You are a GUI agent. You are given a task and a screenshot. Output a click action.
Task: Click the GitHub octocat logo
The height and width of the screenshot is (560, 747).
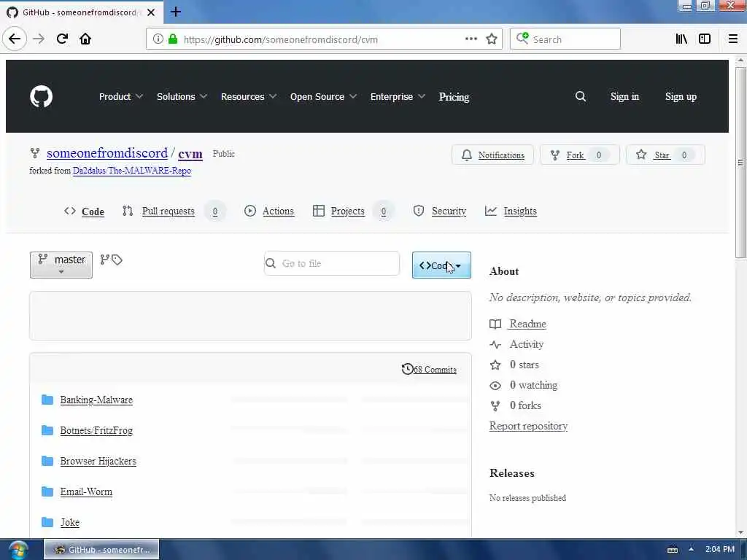click(x=42, y=97)
